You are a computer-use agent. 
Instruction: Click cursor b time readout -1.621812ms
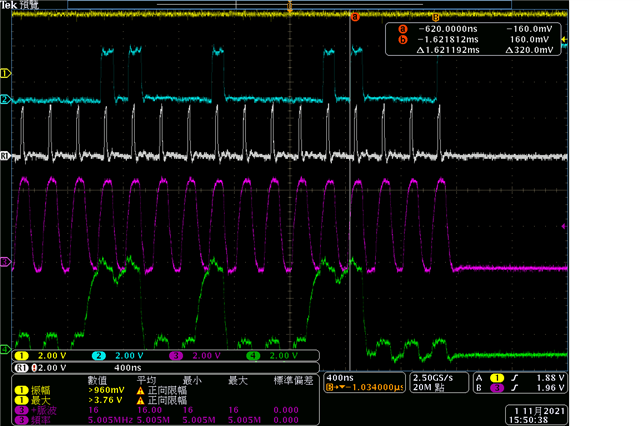[x=448, y=40]
